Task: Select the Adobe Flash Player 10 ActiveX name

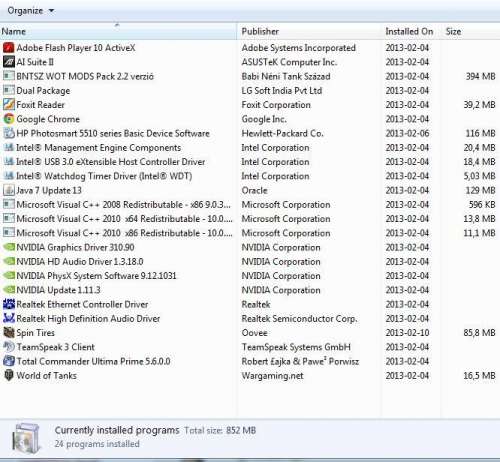Action: pyautogui.click(x=76, y=48)
